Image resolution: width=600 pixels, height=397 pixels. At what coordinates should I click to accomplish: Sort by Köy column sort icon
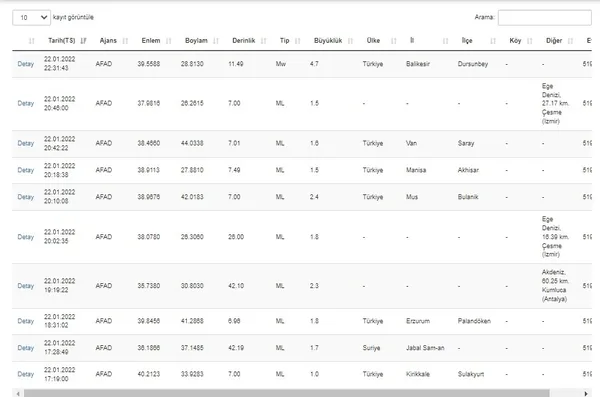tap(530, 41)
